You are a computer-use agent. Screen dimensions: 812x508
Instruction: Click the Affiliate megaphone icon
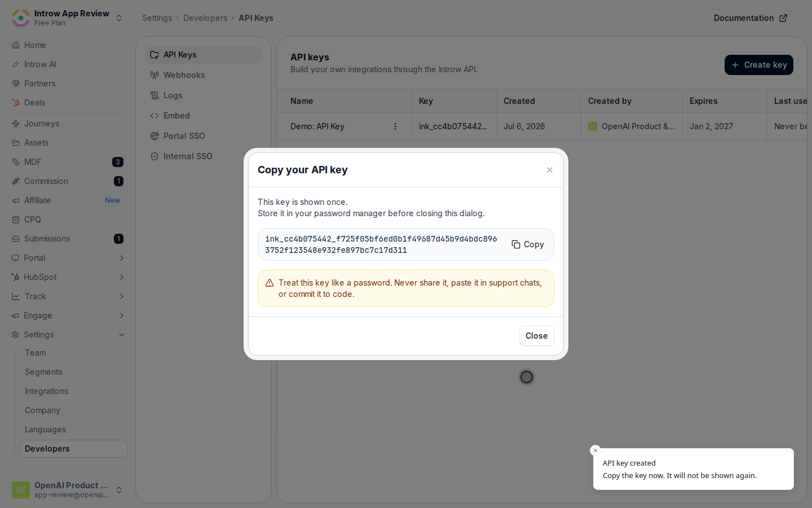tap(16, 200)
